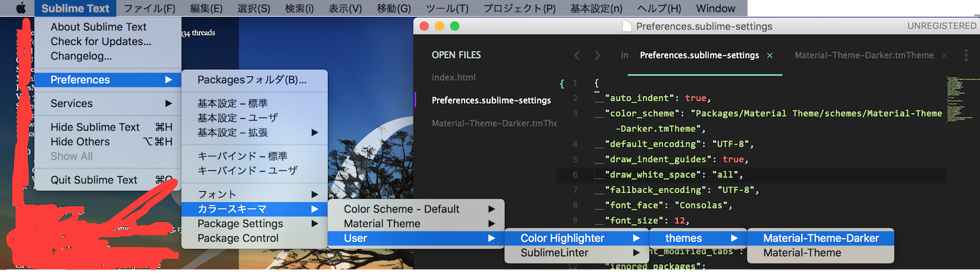Expand the themes submenu

coord(698,238)
